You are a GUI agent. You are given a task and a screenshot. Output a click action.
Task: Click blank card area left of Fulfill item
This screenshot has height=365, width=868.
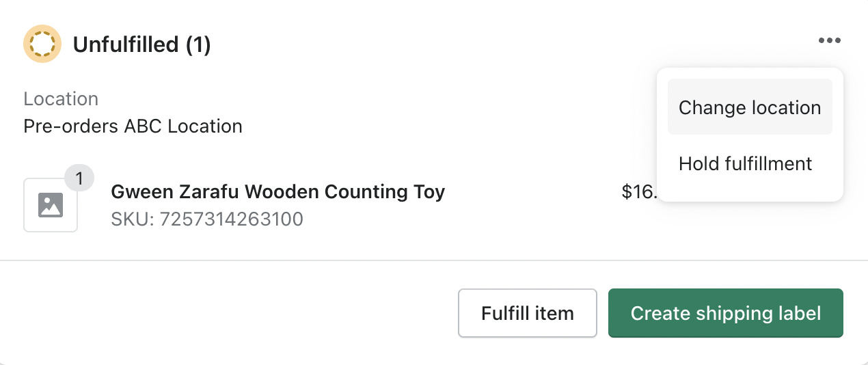[x=232, y=313]
